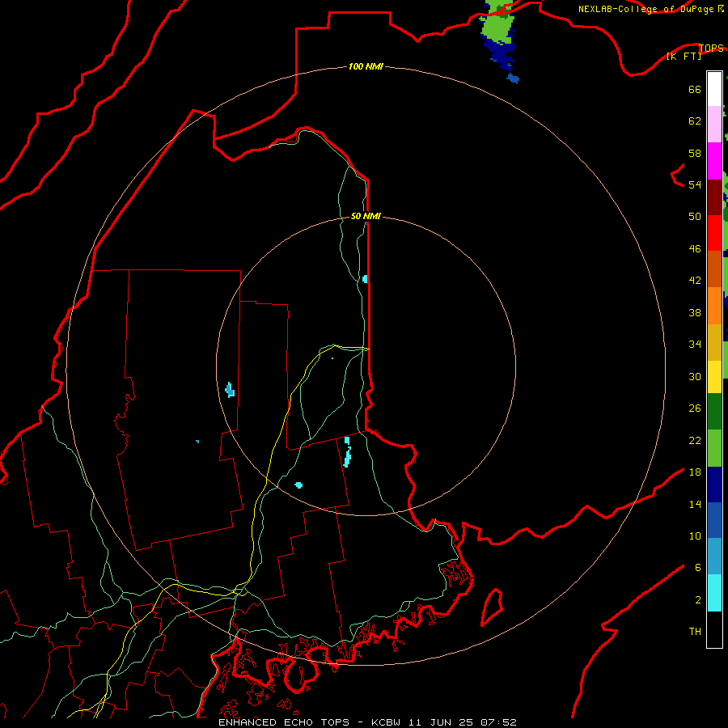Select the dark red legend swatch
The height and width of the screenshot is (728, 728).
coord(714,197)
